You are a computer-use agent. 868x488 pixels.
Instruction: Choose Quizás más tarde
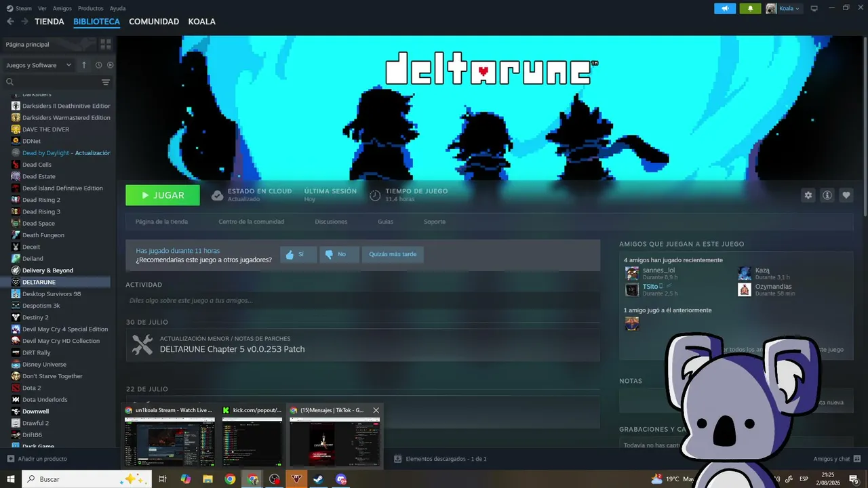393,254
